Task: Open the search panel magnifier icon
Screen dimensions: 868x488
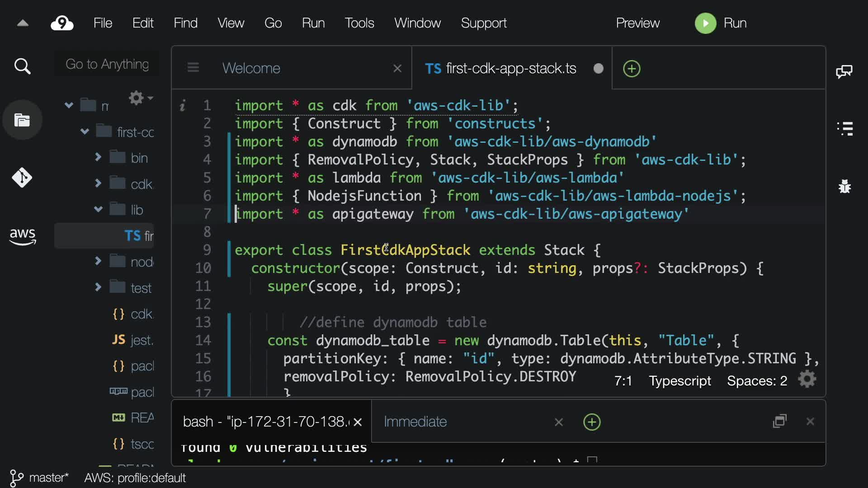Action: tap(22, 67)
